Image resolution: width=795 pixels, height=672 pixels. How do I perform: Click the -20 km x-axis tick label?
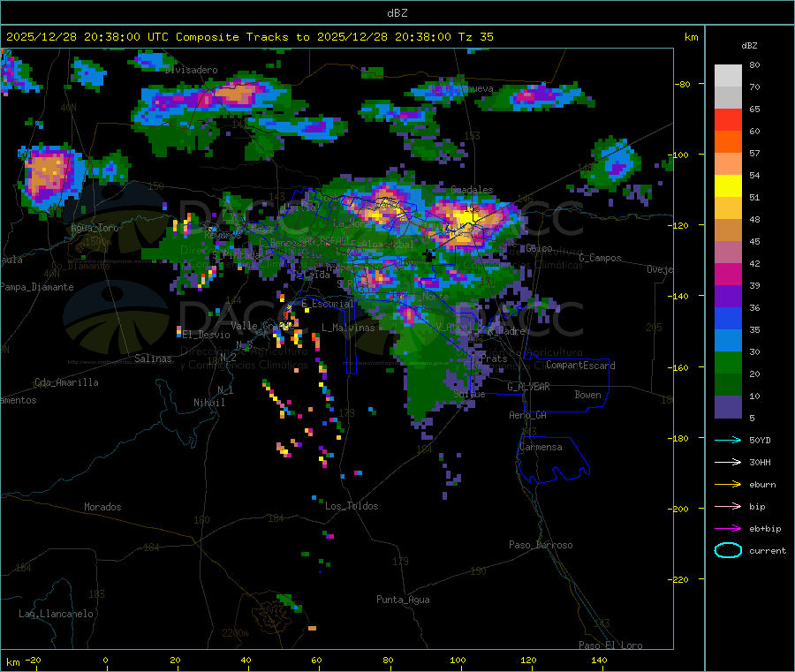34,660
